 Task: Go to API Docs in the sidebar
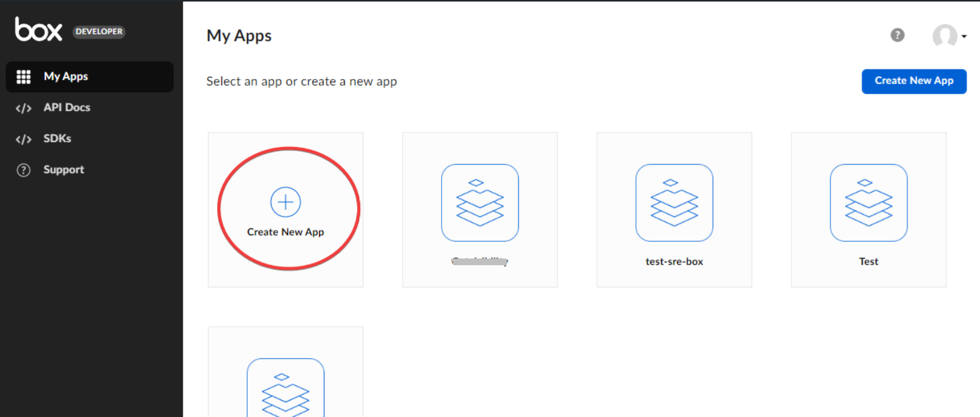(x=67, y=108)
